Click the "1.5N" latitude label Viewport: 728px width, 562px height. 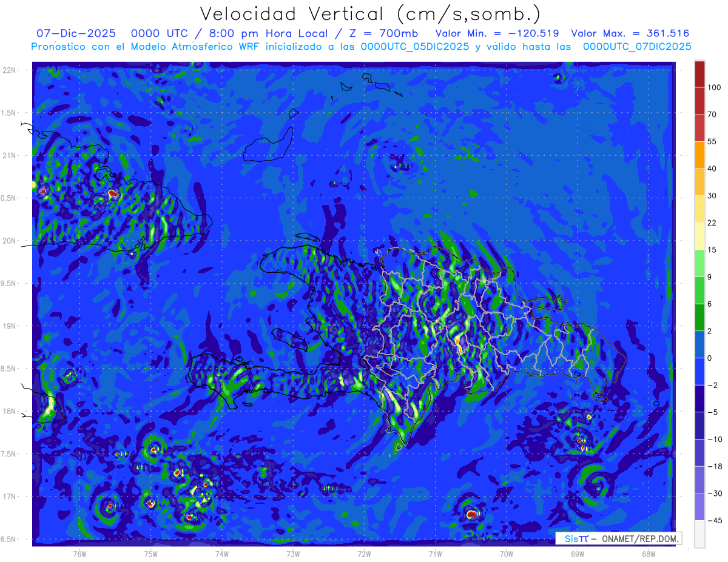[9, 113]
